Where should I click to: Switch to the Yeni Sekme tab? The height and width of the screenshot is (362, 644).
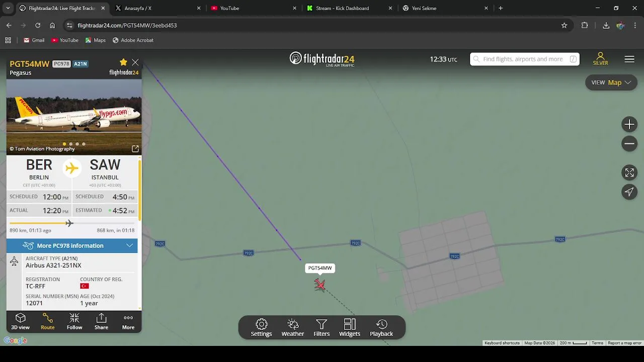[x=445, y=8]
